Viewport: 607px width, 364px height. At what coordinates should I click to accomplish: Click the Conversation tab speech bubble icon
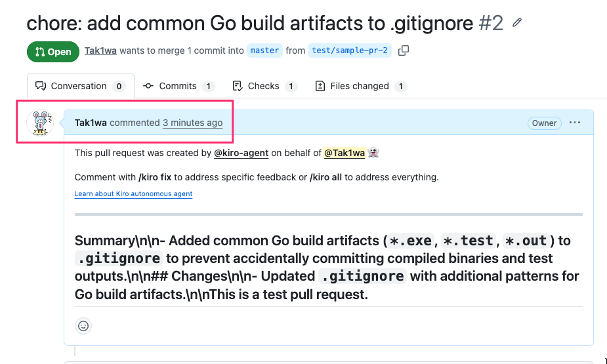[x=41, y=86]
